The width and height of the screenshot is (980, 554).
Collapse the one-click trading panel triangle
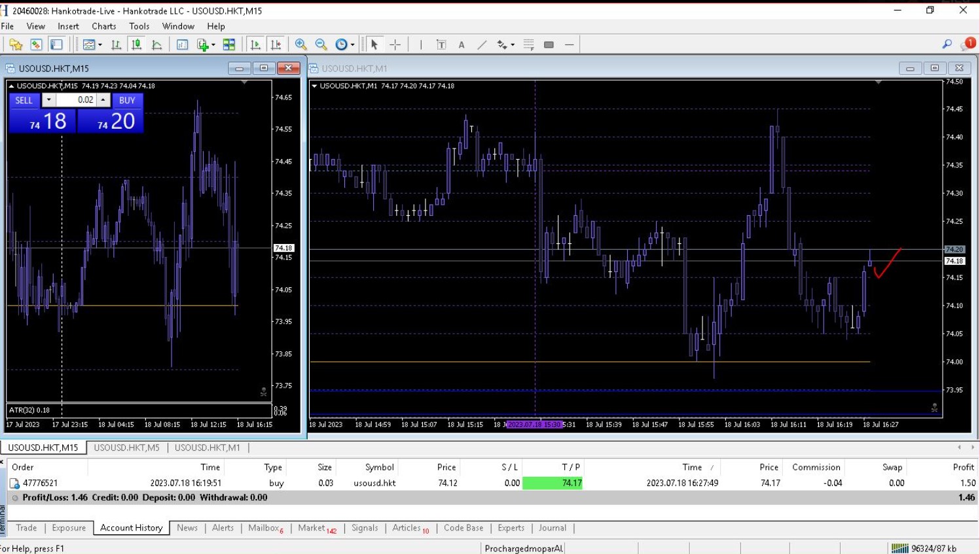(11, 86)
